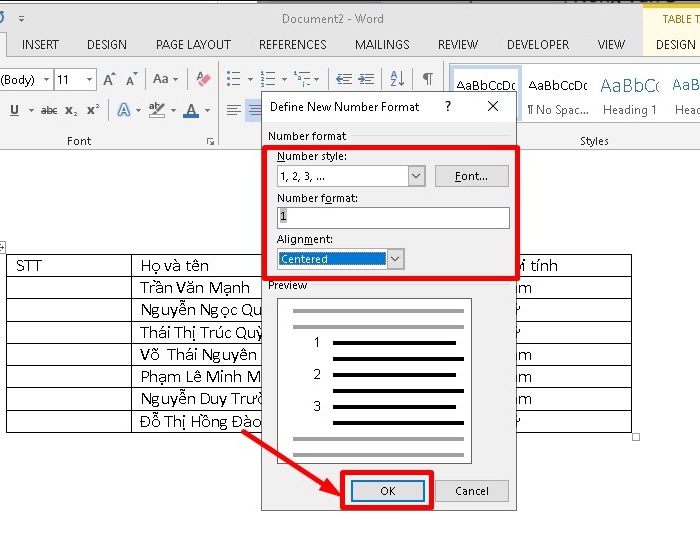Open the DEVELOPER tab

[538, 45]
